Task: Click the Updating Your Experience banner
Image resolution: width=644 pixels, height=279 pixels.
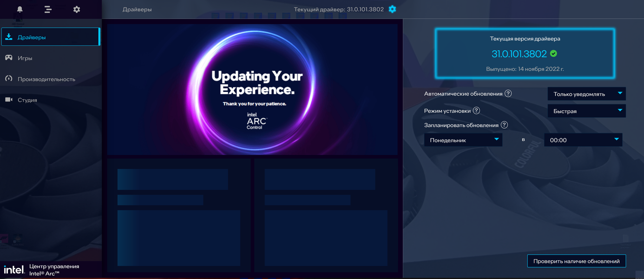Action: (x=252, y=89)
